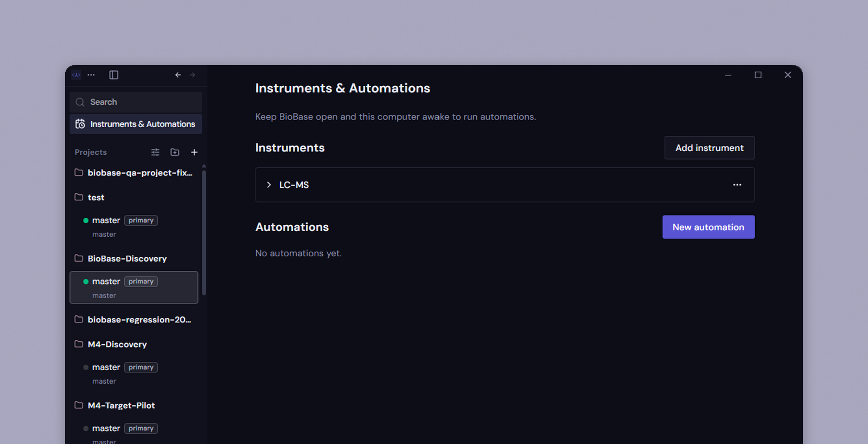This screenshot has height=444, width=868.
Task: Open the LC-MS more options menu
Action: [x=737, y=185]
